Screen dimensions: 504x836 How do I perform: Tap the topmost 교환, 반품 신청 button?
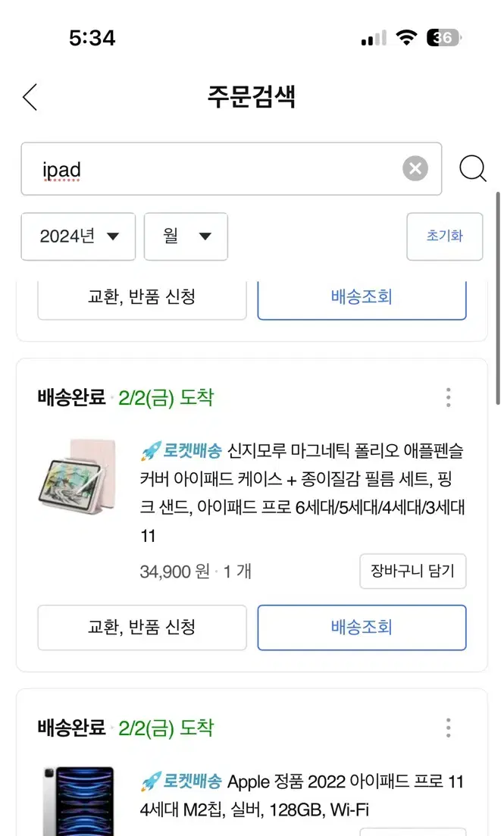point(142,298)
